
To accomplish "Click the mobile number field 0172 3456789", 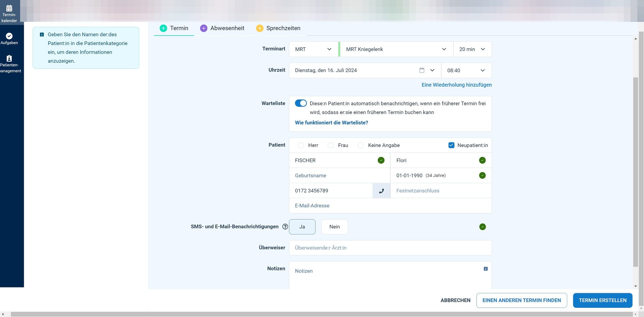I will click(331, 191).
